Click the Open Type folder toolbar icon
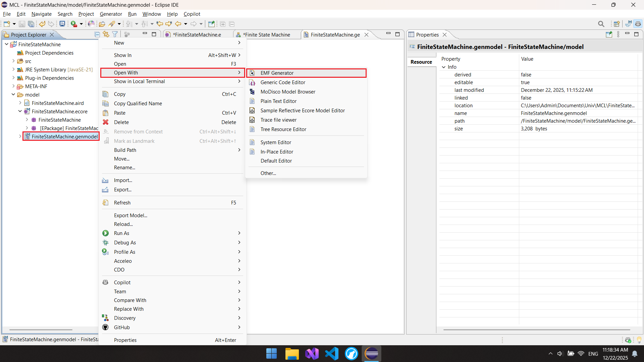 (x=102, y=24)
